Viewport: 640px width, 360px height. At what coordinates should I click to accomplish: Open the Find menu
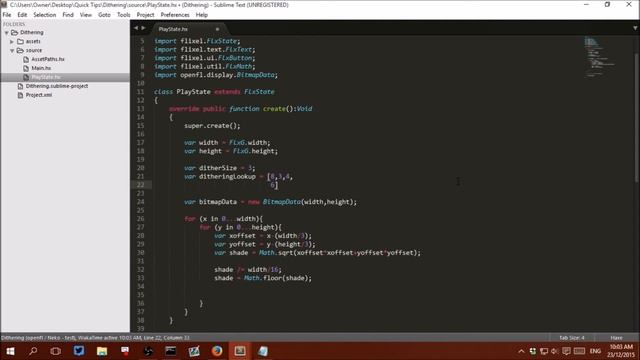coord(68,15)
